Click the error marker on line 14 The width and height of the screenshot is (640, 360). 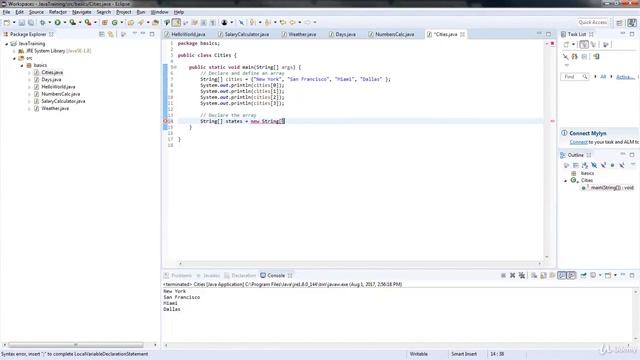(166, 121)
